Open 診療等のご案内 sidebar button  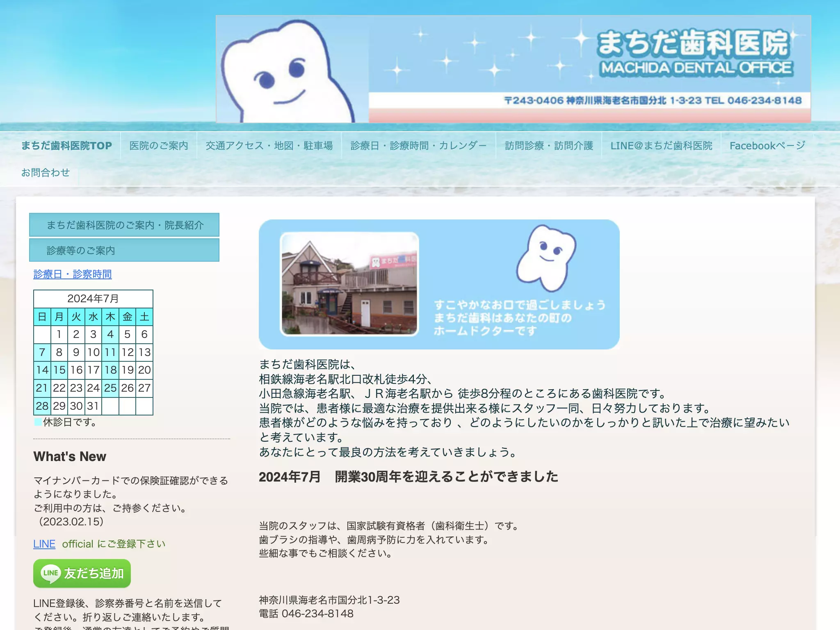tap(124, 250)
